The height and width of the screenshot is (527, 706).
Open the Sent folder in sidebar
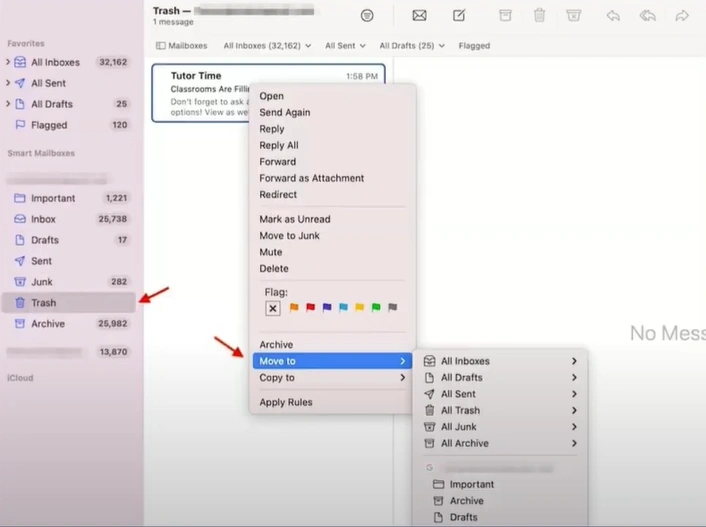(x=68, y=261)
